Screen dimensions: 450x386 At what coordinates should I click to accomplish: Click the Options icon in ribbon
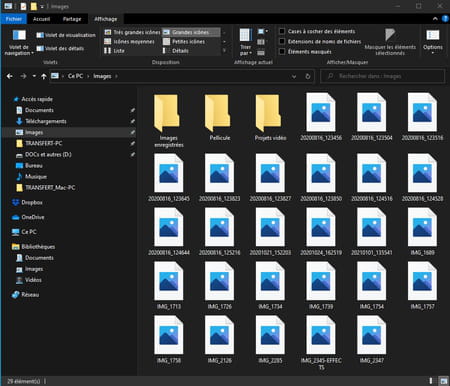(x=433, y=35)
